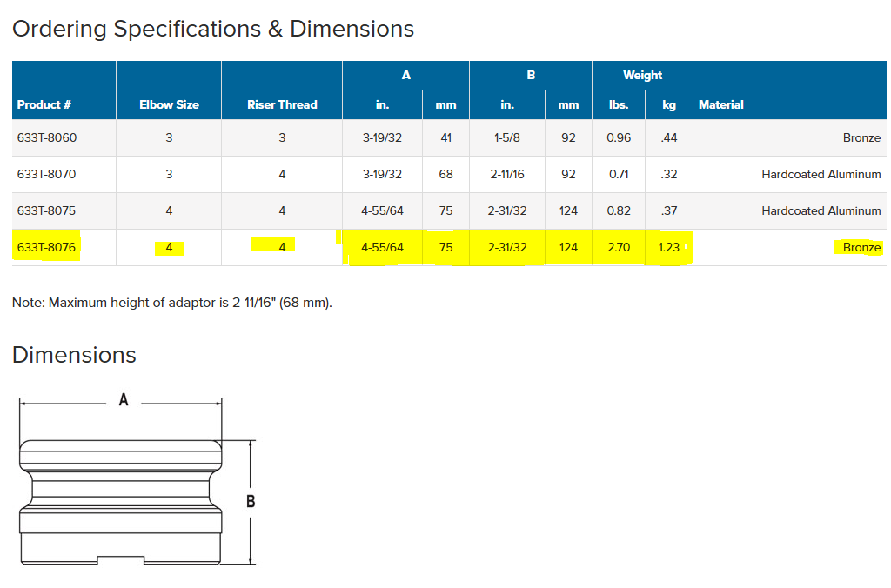Image resolution: width=891 pixels, height=588 pixels.
Task: Click the 1-5/8 dimension value
Action: [507, 137]
